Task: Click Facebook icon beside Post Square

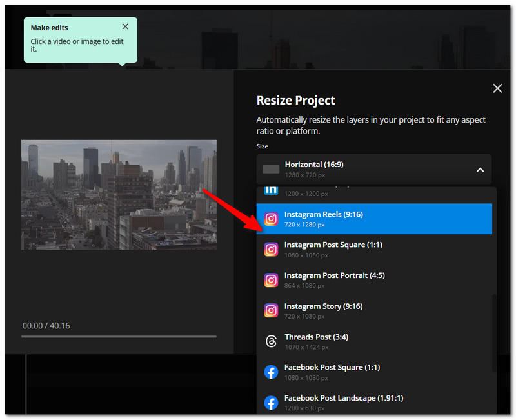Action: 271,372
